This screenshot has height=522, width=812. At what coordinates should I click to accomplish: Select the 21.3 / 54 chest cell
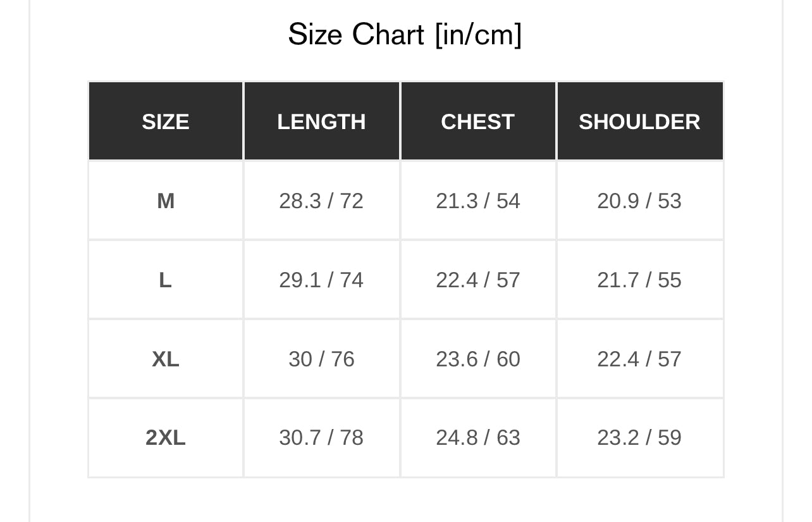[x=477, y=201]
